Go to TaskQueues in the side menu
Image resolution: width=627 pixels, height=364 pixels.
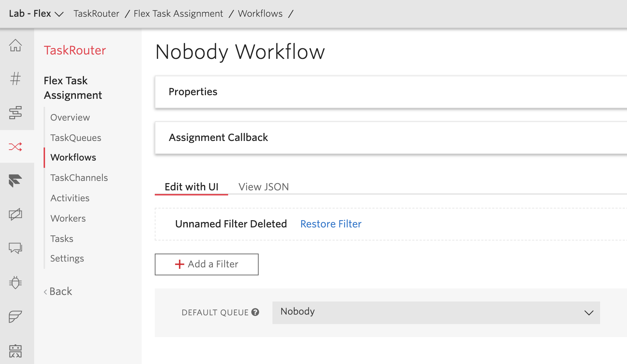tap(76, 138)
